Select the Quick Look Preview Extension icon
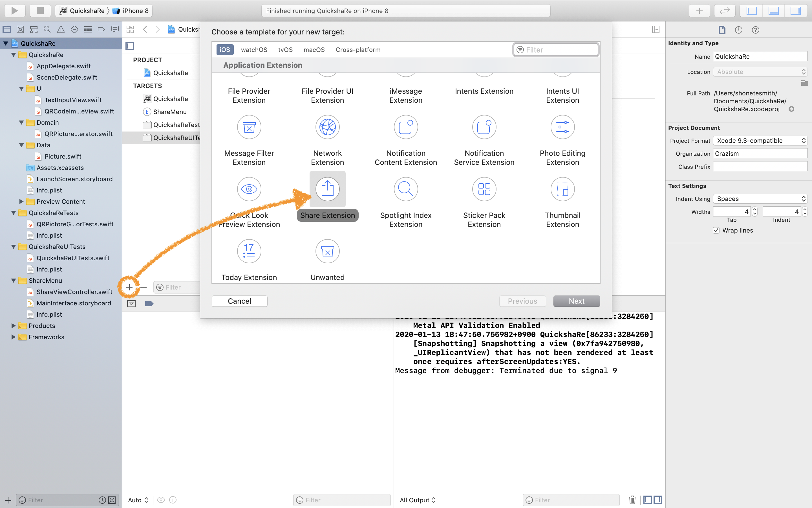The height and width of the screenshot is (508, 812). (249, 189)
